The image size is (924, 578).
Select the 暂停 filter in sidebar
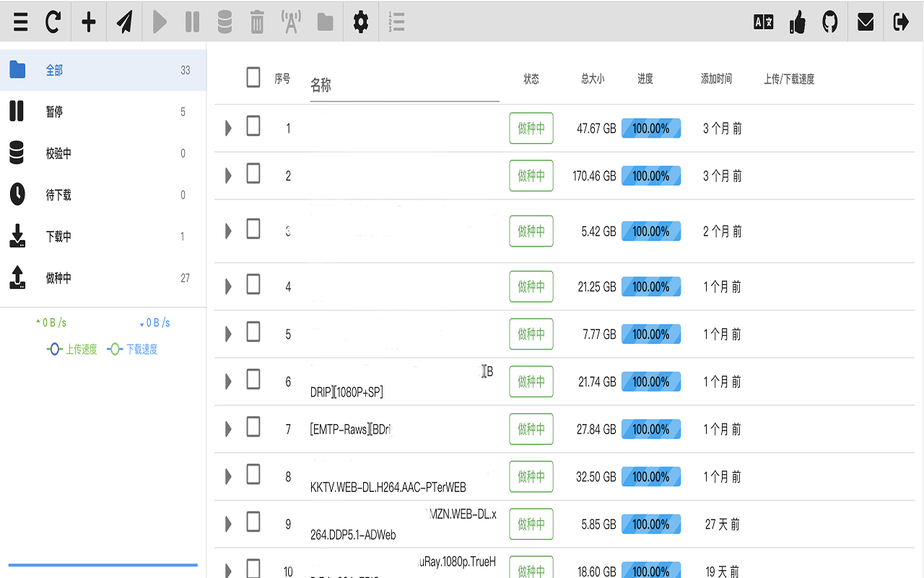[x=54, y=112]
